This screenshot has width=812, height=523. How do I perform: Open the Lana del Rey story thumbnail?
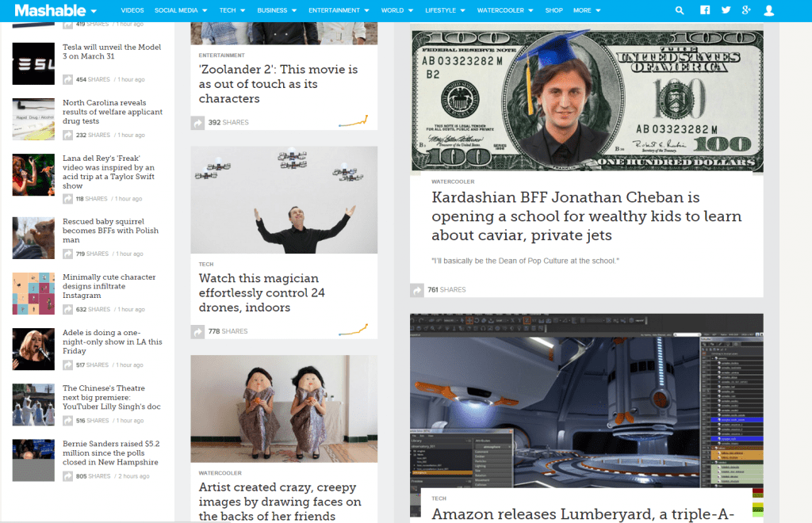pyautogui.click(x=33, y=175)
